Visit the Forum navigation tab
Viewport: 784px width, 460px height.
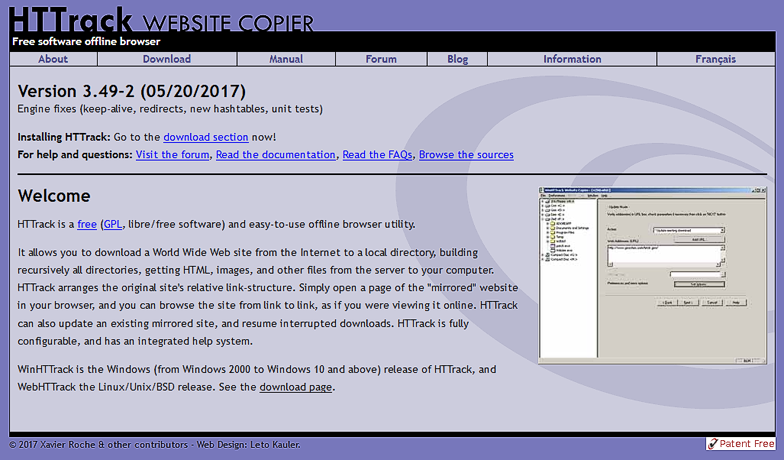pos(381,59)
